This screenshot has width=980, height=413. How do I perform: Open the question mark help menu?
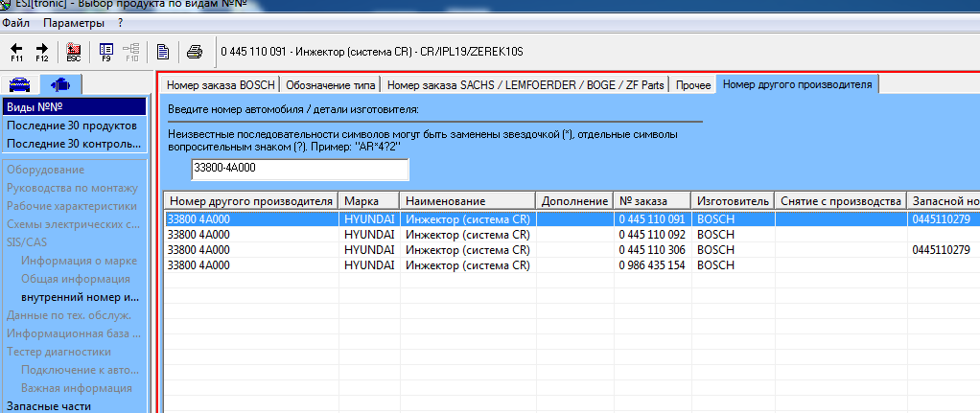[x=120, y=22]
